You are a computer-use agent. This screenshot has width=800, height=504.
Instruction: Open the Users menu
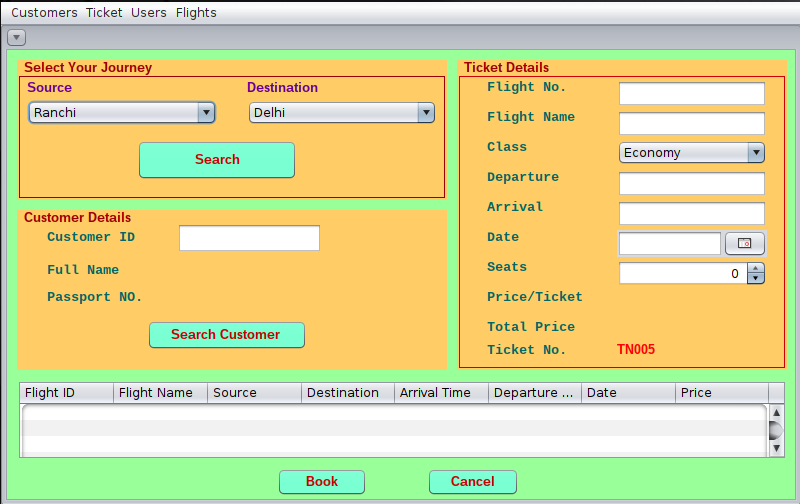click(148, 13)
